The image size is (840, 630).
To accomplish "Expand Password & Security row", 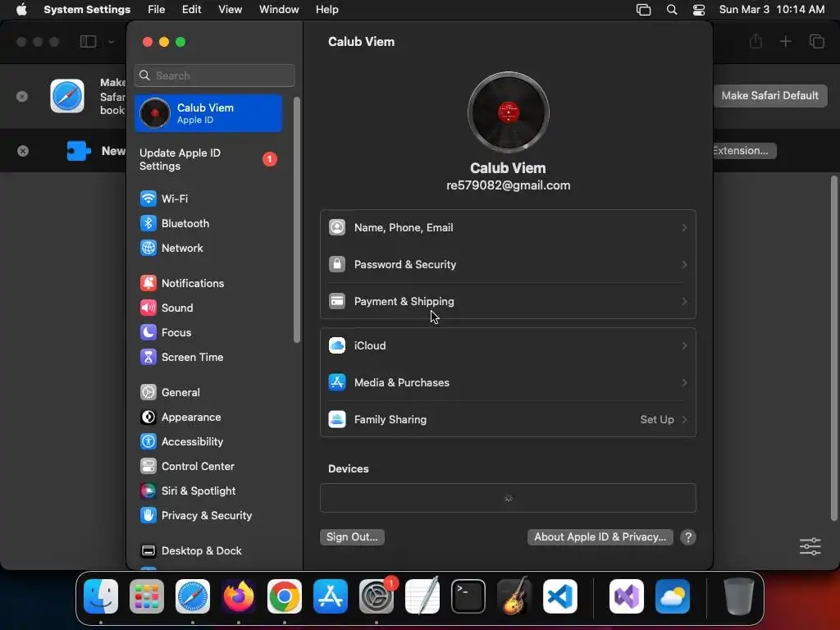I will pyautogui.click(x=508, y=265).
